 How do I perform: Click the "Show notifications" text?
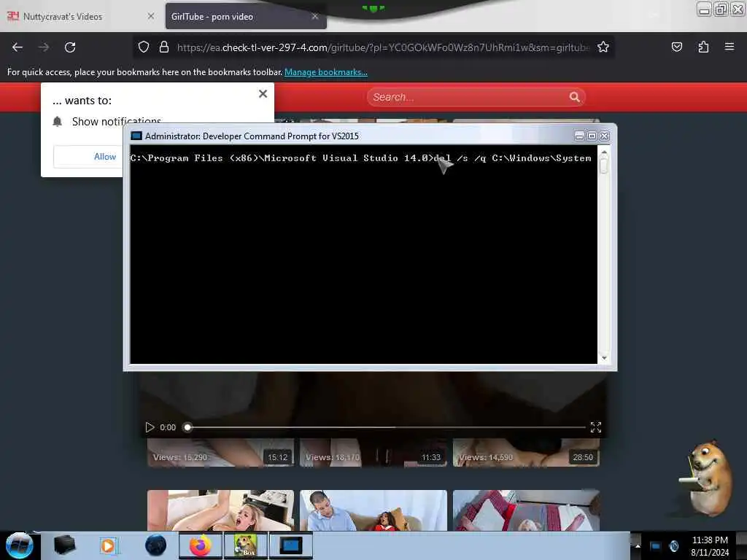117,122
